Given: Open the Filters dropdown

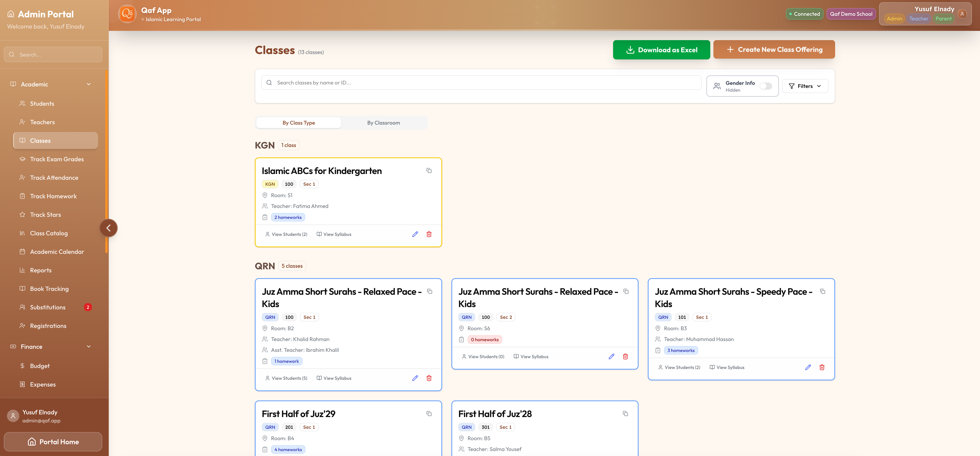Looking at the screenshot, I should [805, 86].
